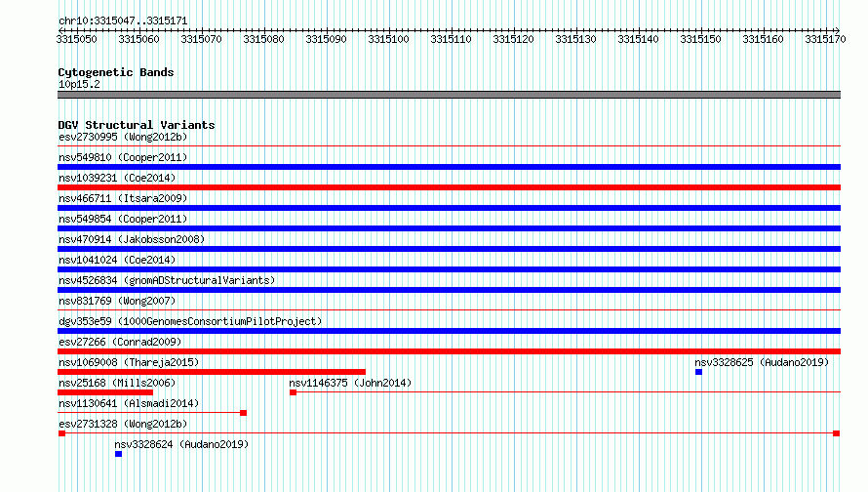Image resolution: width=868 pixels, height=492 pixels.
Task: Select the blue bar under dgv353e59
Action: pyautogui.click(x=449, y=331)
